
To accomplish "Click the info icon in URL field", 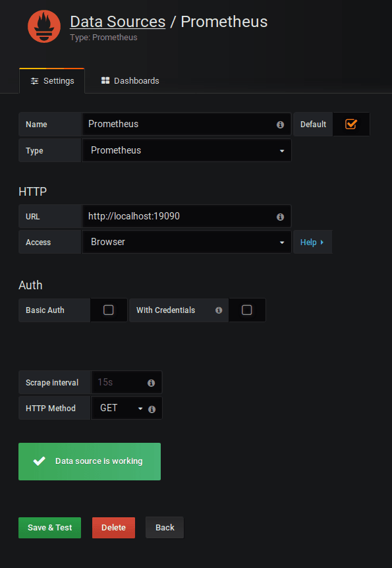I will (x=280, y=217).
